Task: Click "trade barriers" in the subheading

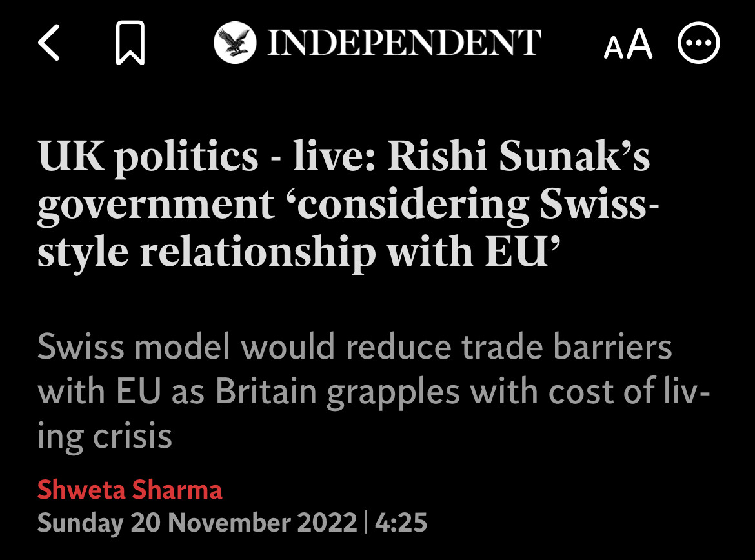Action: click(563, 348)
